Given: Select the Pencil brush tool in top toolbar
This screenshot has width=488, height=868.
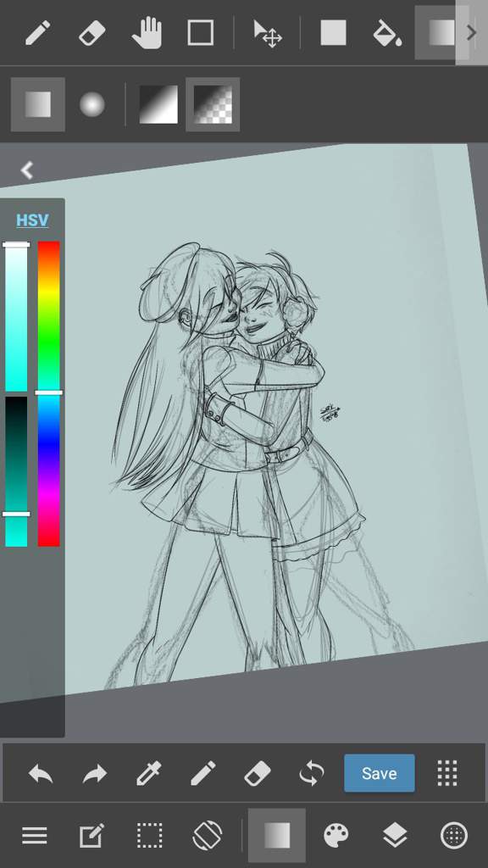Looking at the screenshot, I should coord(37,33).
